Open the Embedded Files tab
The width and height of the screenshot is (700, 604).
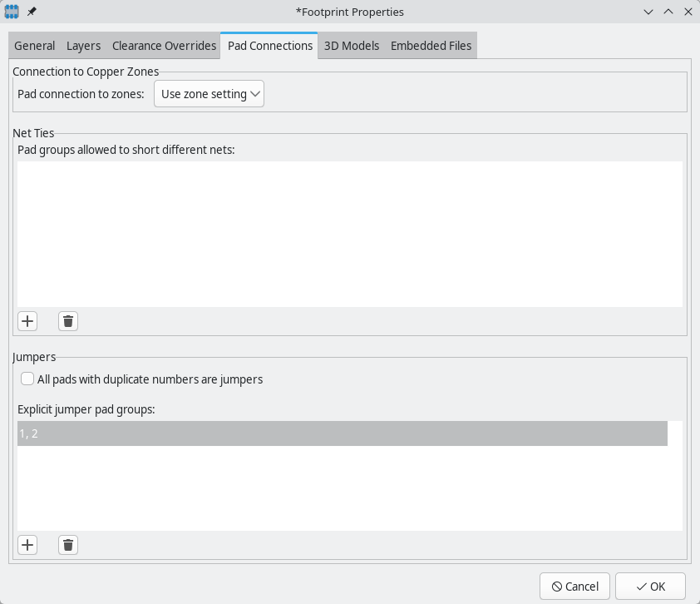[431, 46]
